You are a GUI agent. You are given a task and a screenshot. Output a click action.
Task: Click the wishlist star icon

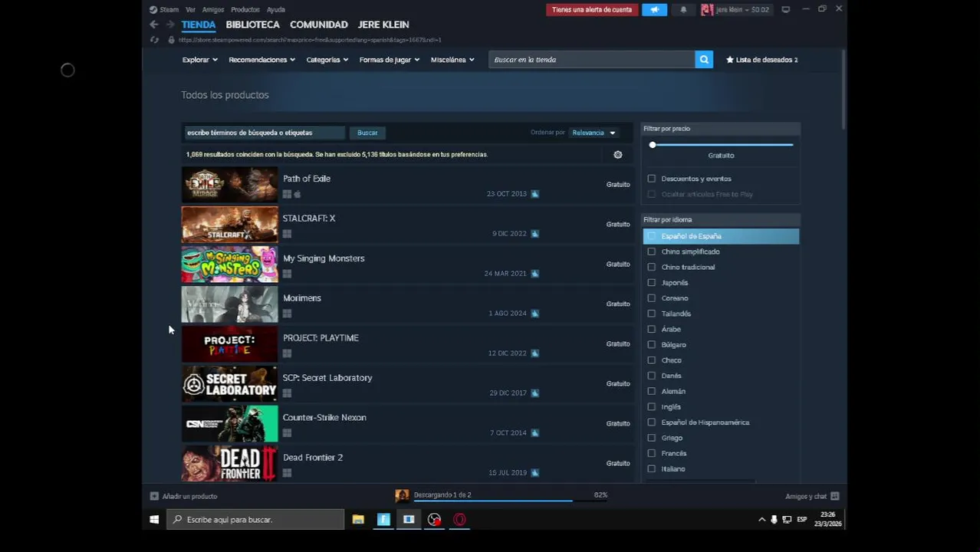tap(730, 60)
